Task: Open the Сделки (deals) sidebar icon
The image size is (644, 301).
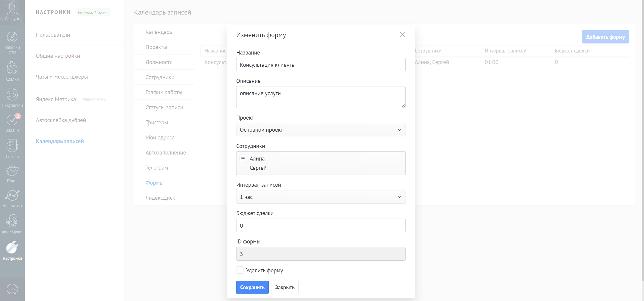Action: click(12, 71)
